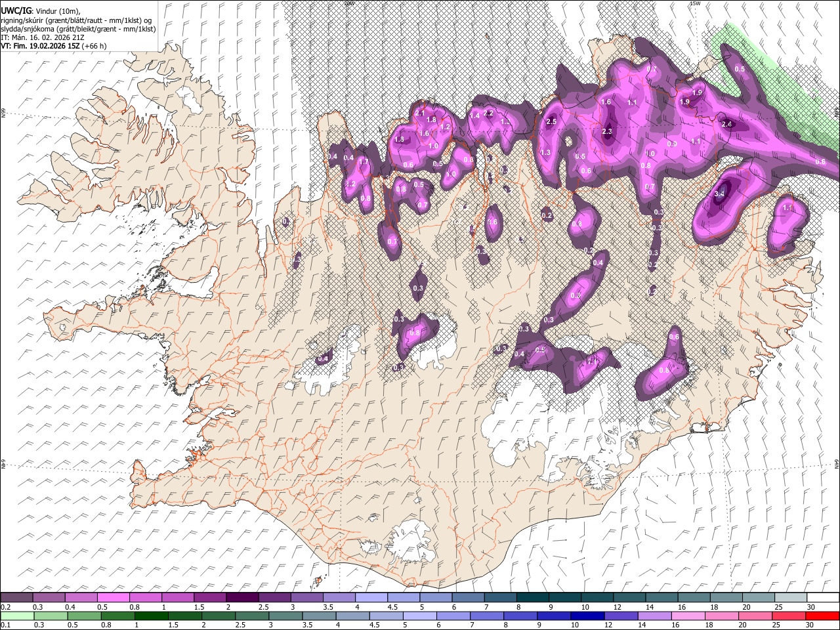Pick the pale green swatch between 0.1 and 0.3 lower legend
The width and height of the screenshot is (840, 630).
(16, 616)
